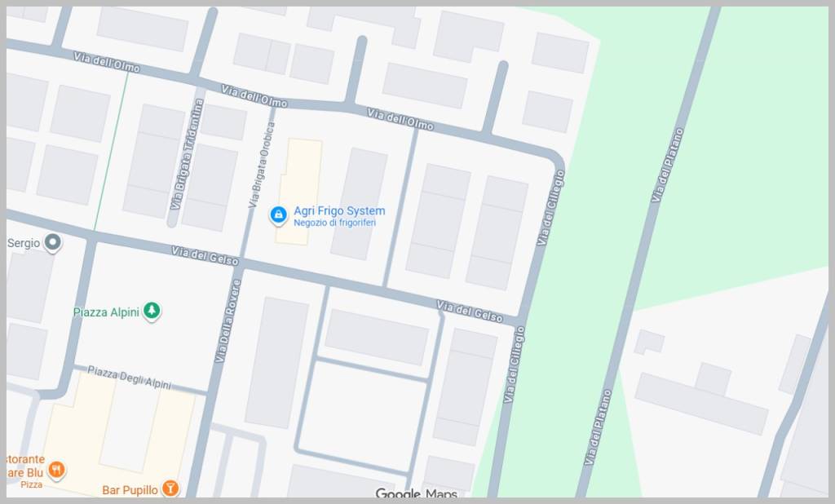
Task: Click the Via del Gelso label near Via della Rovere
Action: point(205,256)
